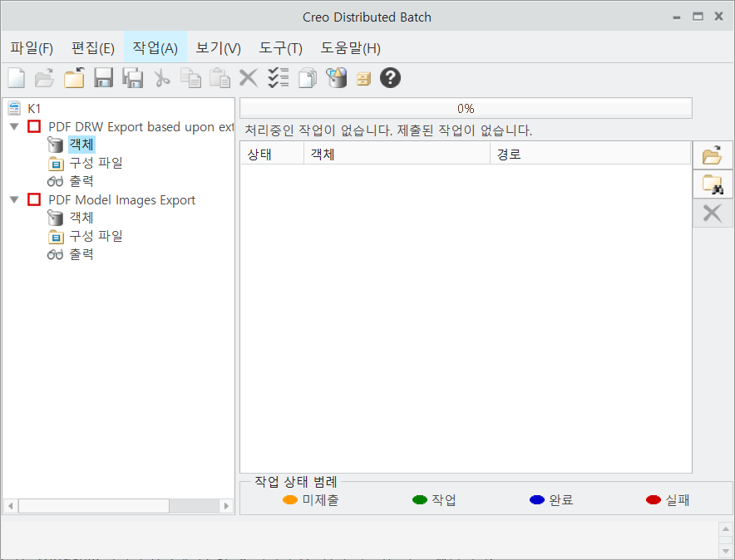The height and width of the screenshot is (560, 735).
Task: Select 구성 파일 under PDF DRW Export
Action: coord(96,163)
